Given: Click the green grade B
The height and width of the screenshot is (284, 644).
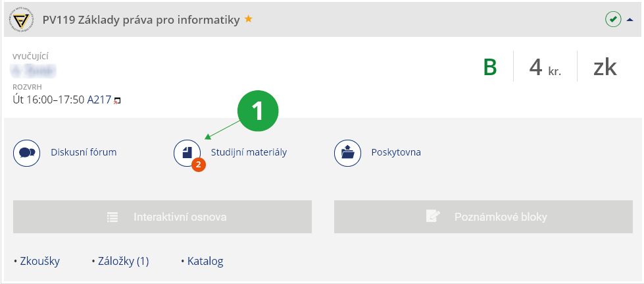Looking at the screenshot, I should [x=490, y=67].
